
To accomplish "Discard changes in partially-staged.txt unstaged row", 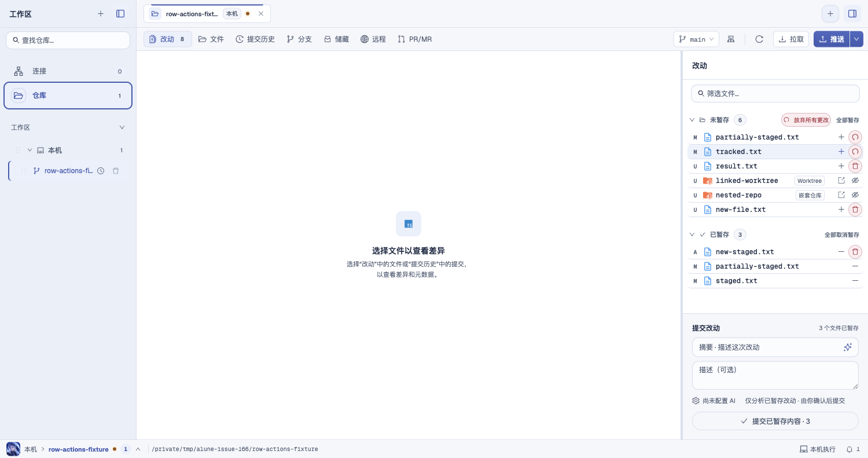I will click(x=855, y=137).
